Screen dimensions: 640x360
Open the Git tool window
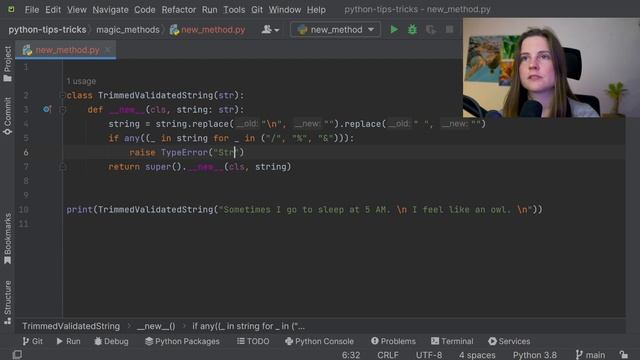33,341
